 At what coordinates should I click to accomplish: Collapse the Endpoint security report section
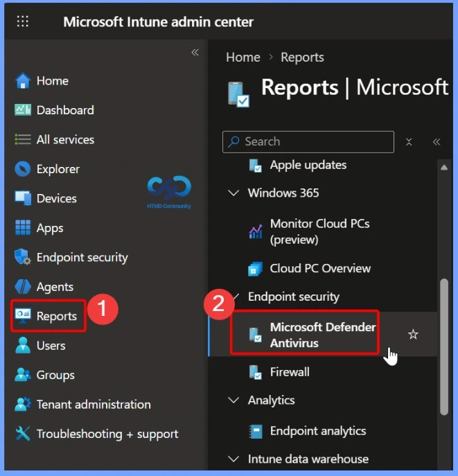click(235, 297)
